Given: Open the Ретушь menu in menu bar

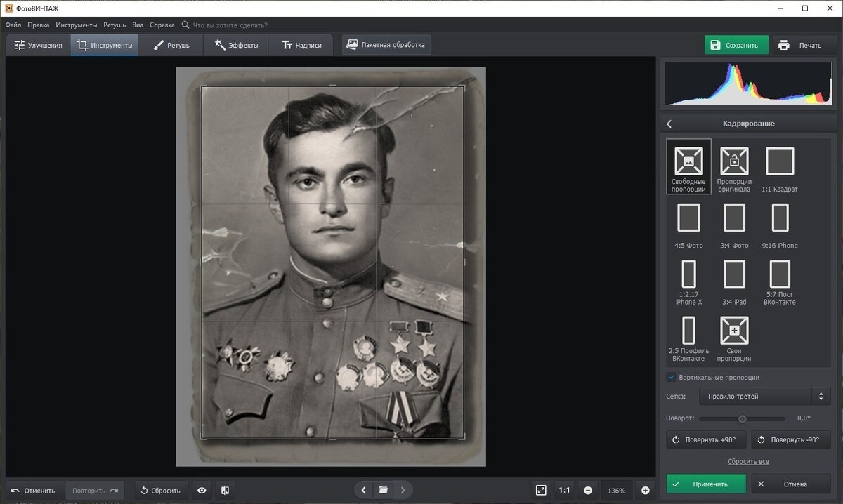Looking at the screenshot, I should point(115,25).
